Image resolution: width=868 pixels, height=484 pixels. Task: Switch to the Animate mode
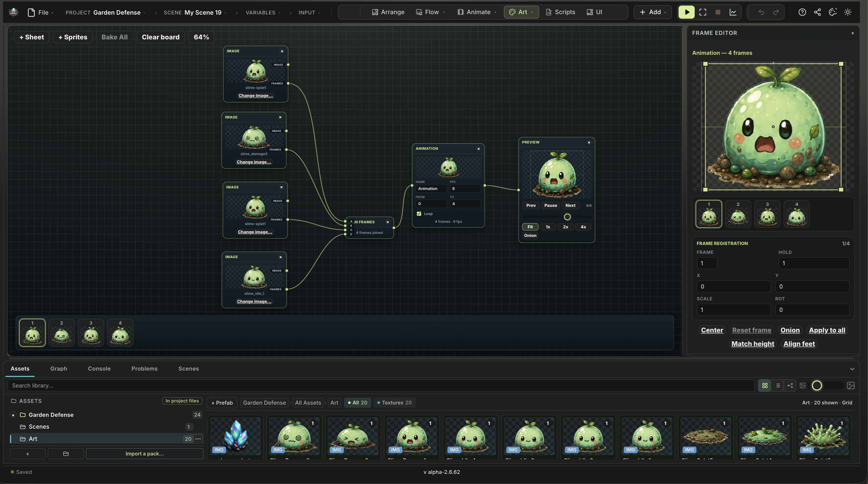(476, 12)
